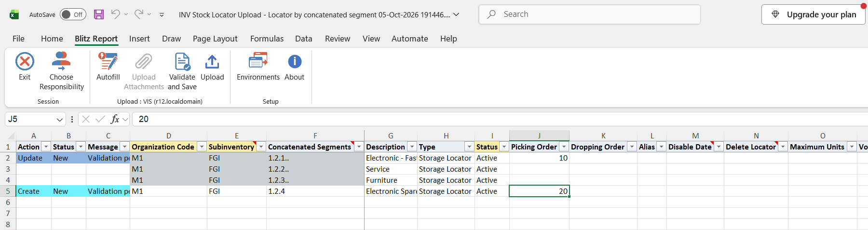The height and width of the screenshot is (230, 868).
Task: Click formula bar resize dots handle
Action: [x=72, y=119]
